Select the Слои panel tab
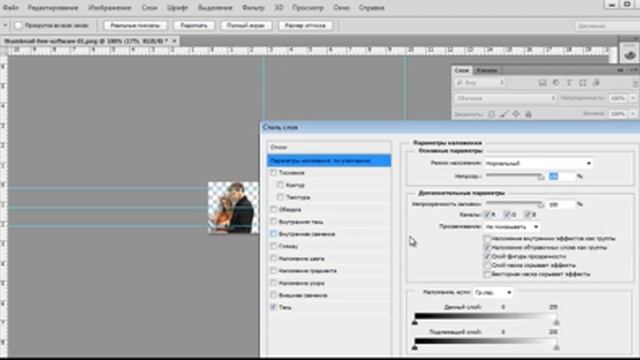This screenshot has width=640, height=360. 462,70
